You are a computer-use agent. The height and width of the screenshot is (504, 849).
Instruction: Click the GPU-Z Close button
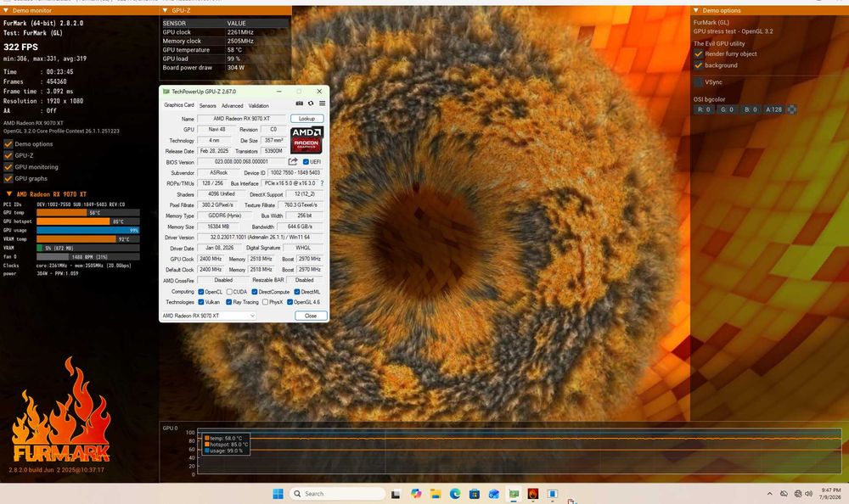[x=311, y=316]
